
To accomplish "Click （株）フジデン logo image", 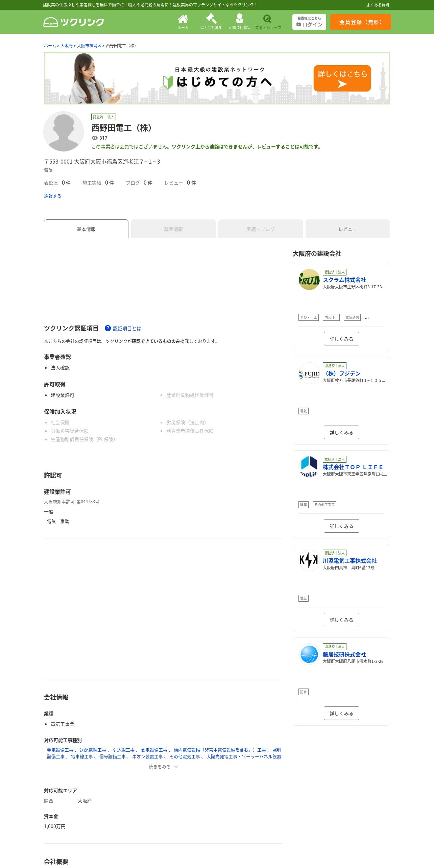I will (309, 373).
